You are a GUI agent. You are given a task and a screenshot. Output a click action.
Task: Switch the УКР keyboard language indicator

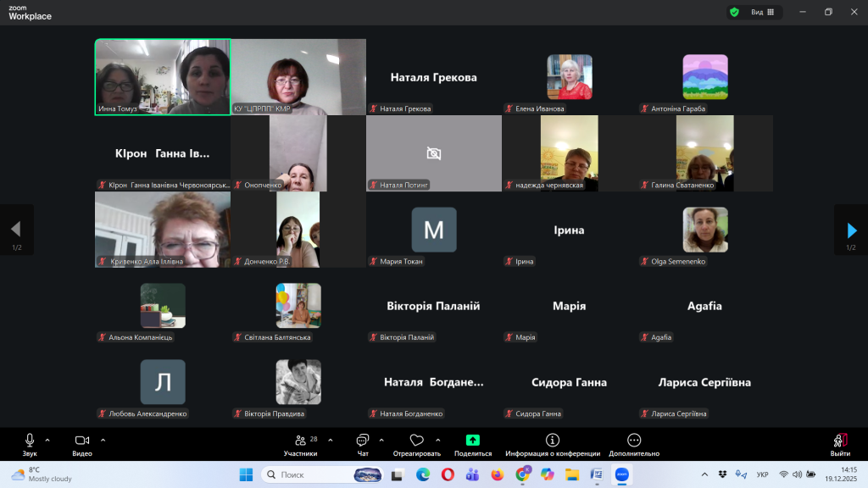[762, 474]
